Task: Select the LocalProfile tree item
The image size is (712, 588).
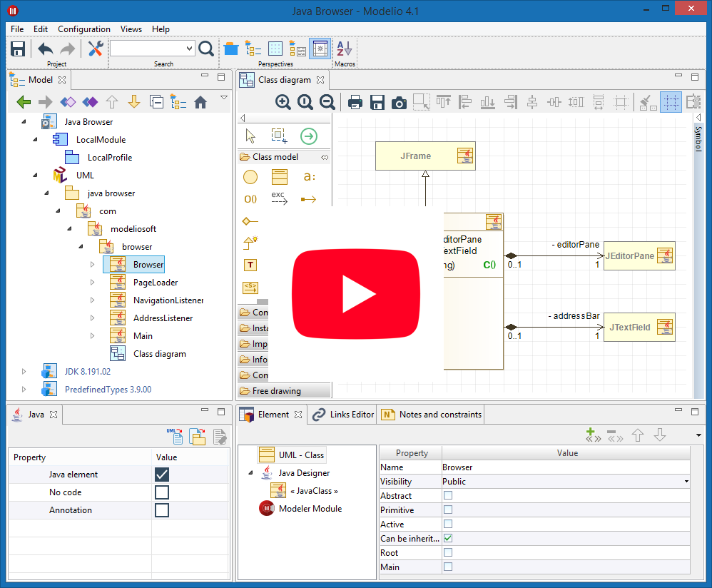Action: (x=98, y=158)
